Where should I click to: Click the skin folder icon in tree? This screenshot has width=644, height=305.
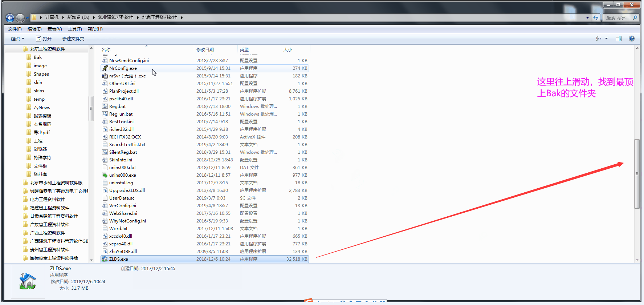tap(29, 83)
